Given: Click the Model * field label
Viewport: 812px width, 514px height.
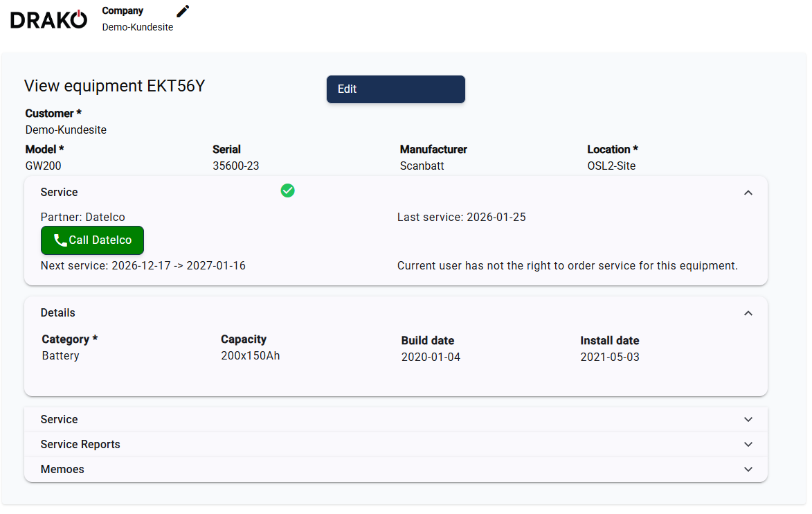Looking at the screenshot, I should pyautogui.click(x=44, y=149).
